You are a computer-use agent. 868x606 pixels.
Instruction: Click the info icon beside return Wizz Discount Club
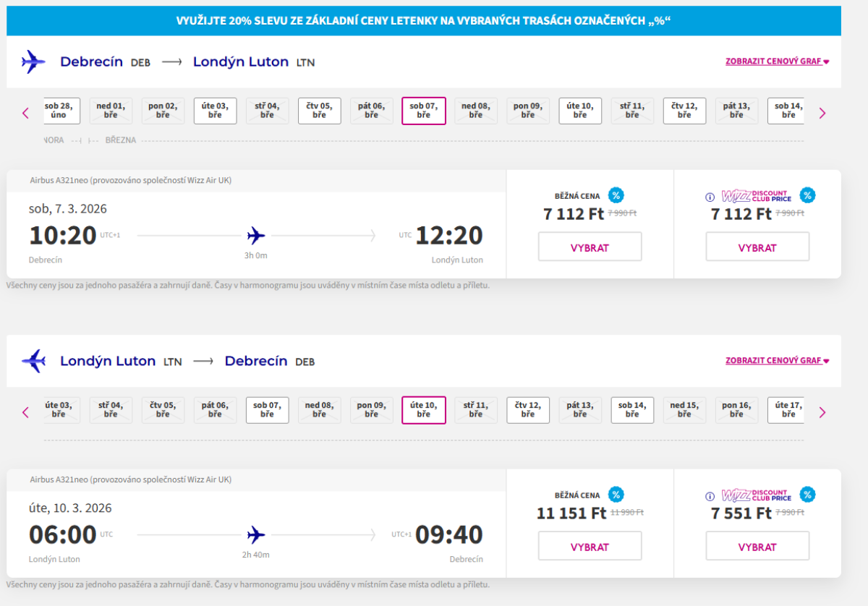710,496
